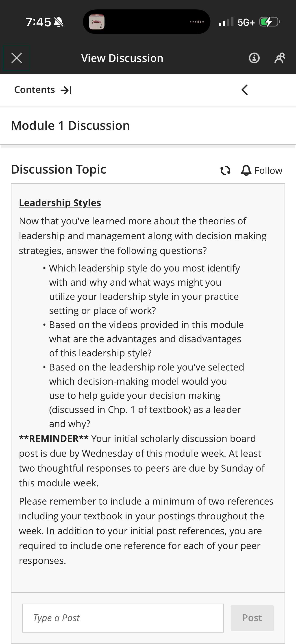Image resolution: width=296 pixels, height=644 pixels.
Task: Select the Module 1 Discussion title
Action: (70, 126)
